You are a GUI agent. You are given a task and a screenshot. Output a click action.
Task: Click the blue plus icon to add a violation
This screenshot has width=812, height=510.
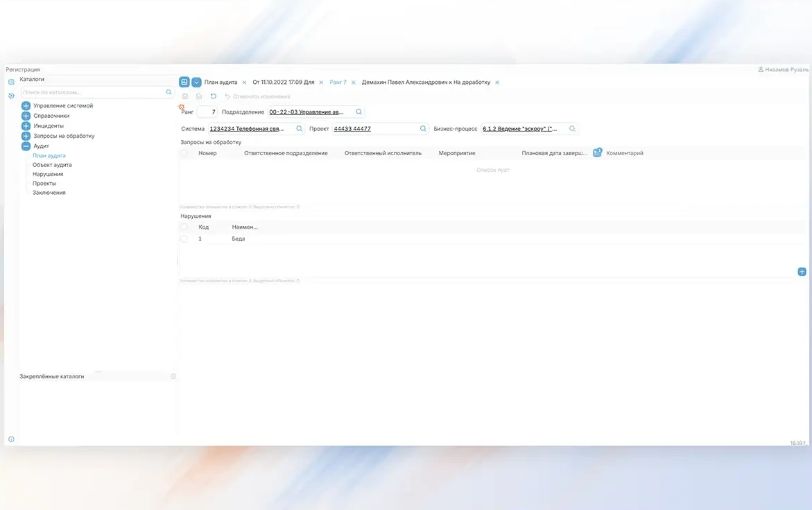(802, 272)
